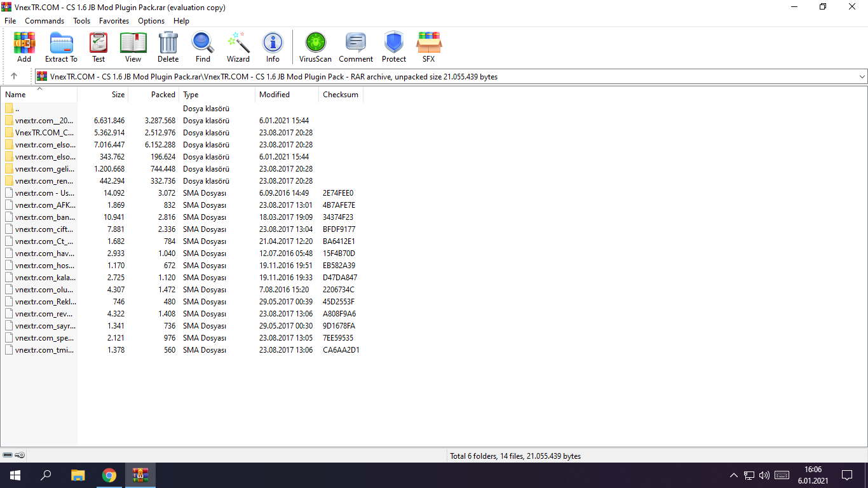Select the vnextr.com_olu... file

click(39, 290)
